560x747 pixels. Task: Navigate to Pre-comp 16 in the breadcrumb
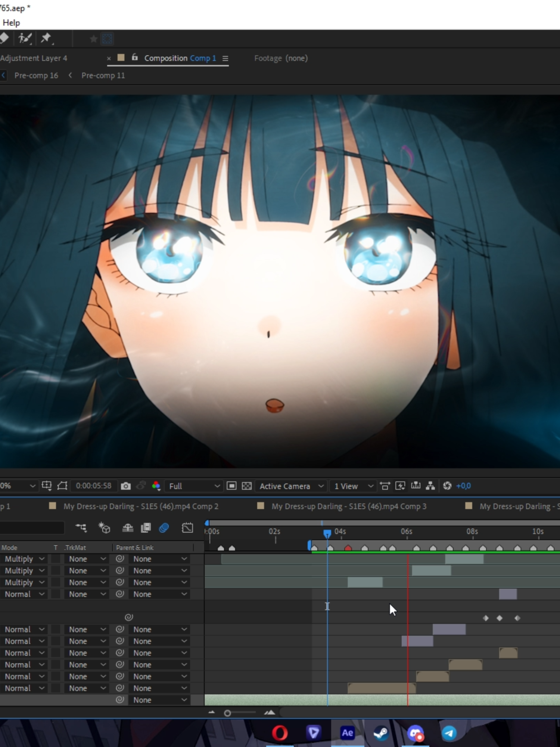36,75
